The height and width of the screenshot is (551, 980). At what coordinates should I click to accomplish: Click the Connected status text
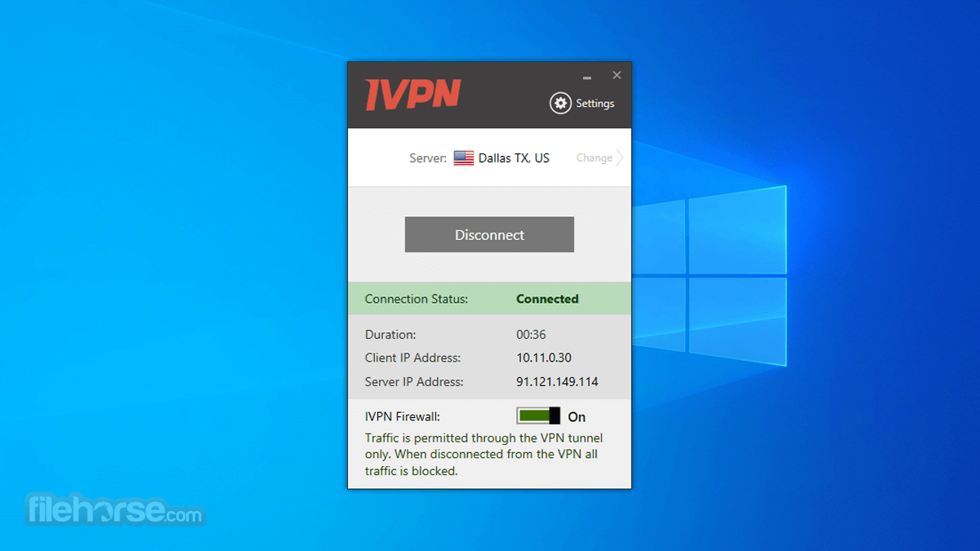click(x=547, y=299)
